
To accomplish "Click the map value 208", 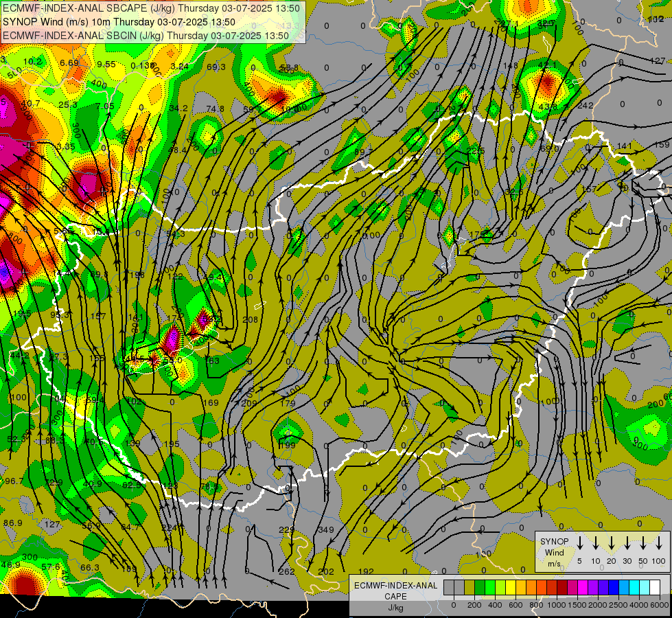I will (251, 319).
